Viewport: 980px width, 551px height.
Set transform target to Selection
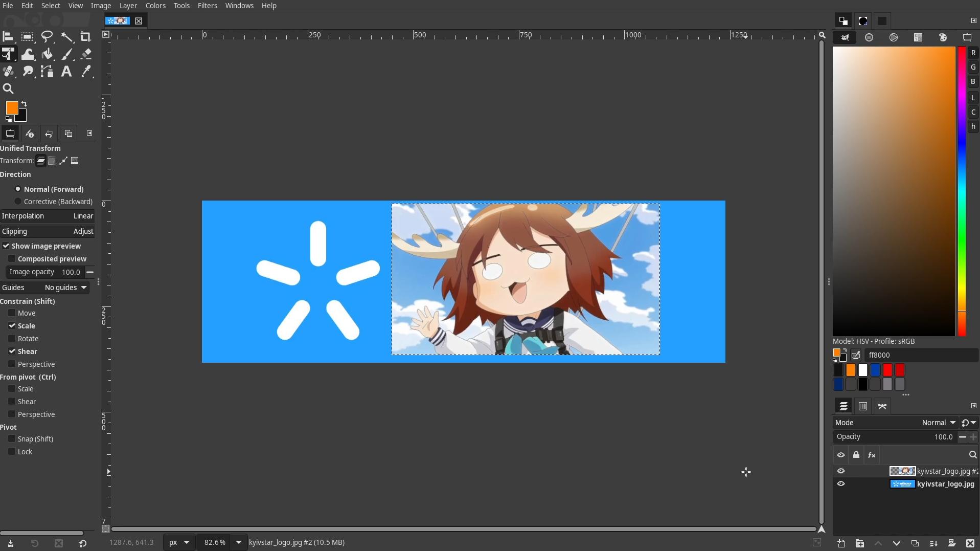[x=52, y=161]
